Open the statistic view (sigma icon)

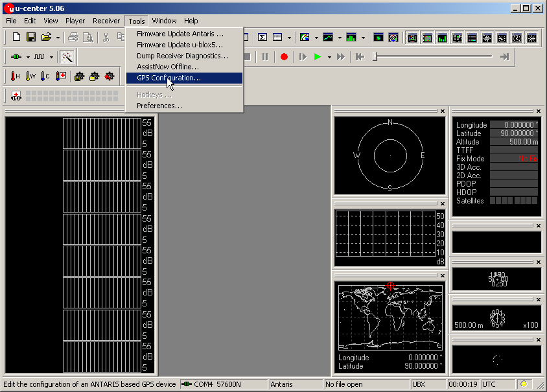[262, 37]
